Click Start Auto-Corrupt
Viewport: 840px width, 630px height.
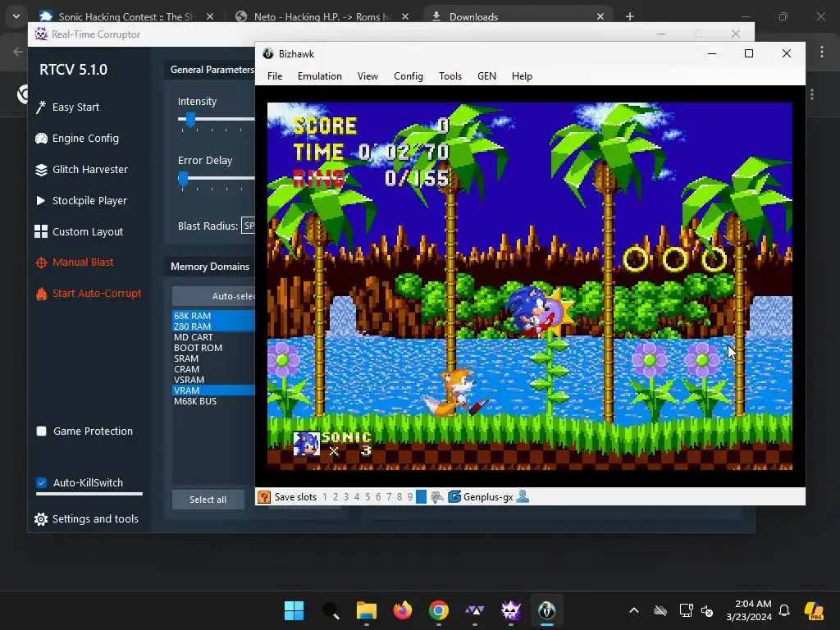[89, 294]
